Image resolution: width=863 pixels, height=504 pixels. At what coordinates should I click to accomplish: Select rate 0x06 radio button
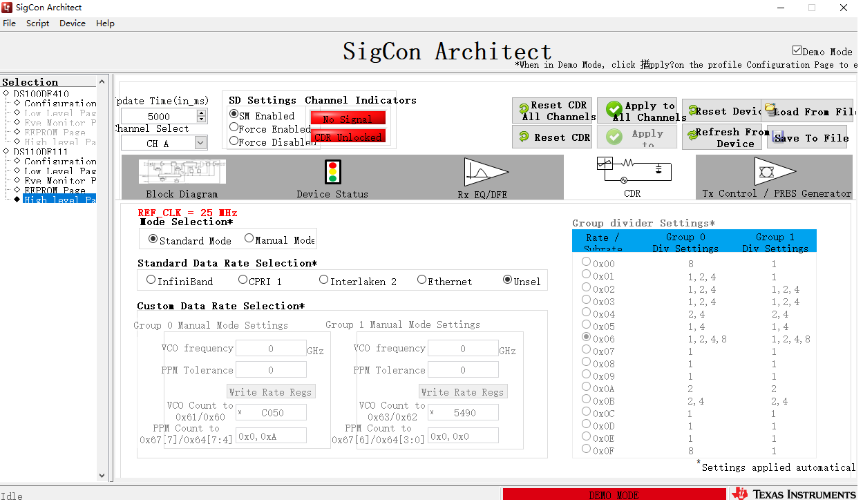coord(586,338)
